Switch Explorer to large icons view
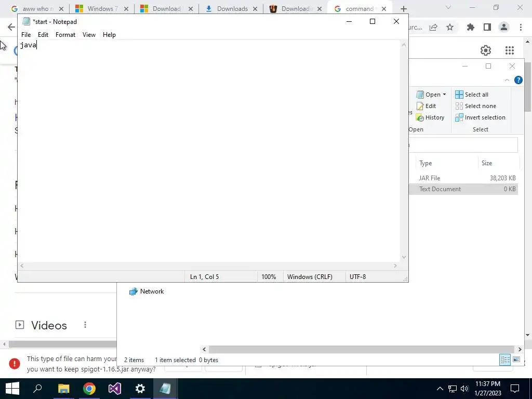532x399 pixels. 516,360
